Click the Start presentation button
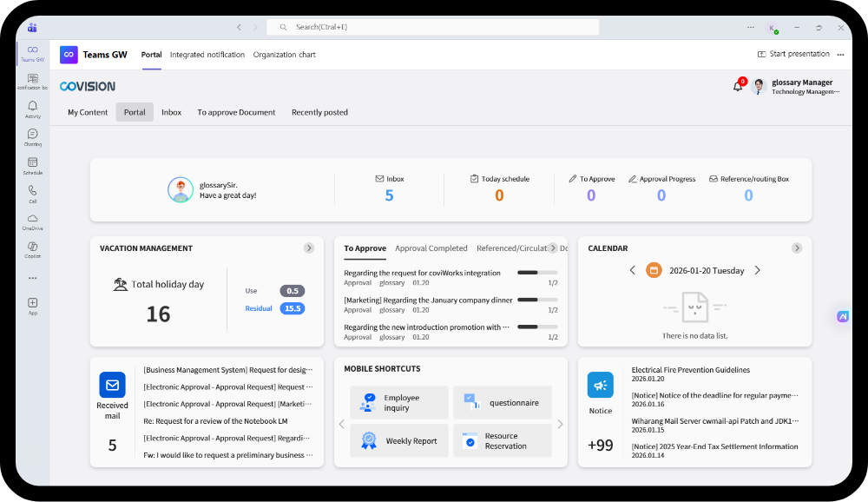This screenshot has height=502, width=868. click(793, 54)
